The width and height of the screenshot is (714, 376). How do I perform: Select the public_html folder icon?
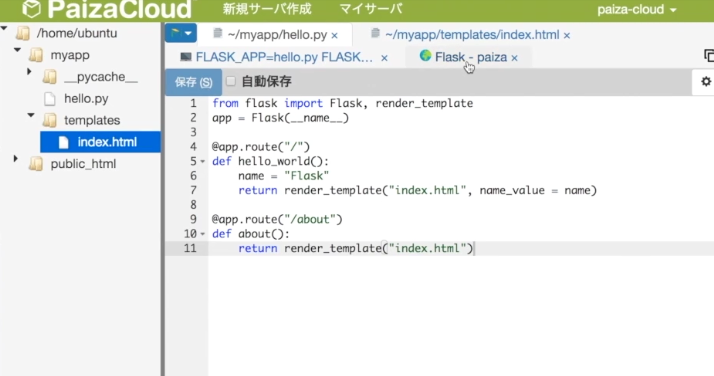click(x=36, y=164)
